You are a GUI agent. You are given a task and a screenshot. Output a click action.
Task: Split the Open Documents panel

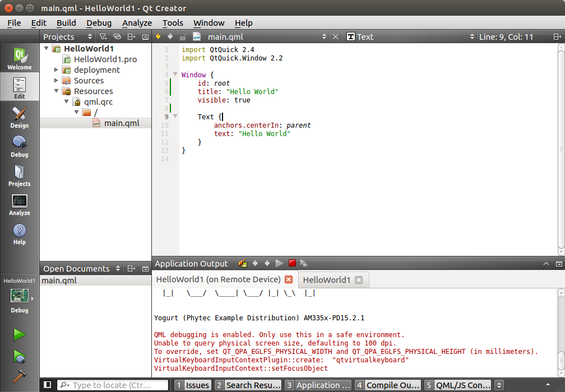132,269
